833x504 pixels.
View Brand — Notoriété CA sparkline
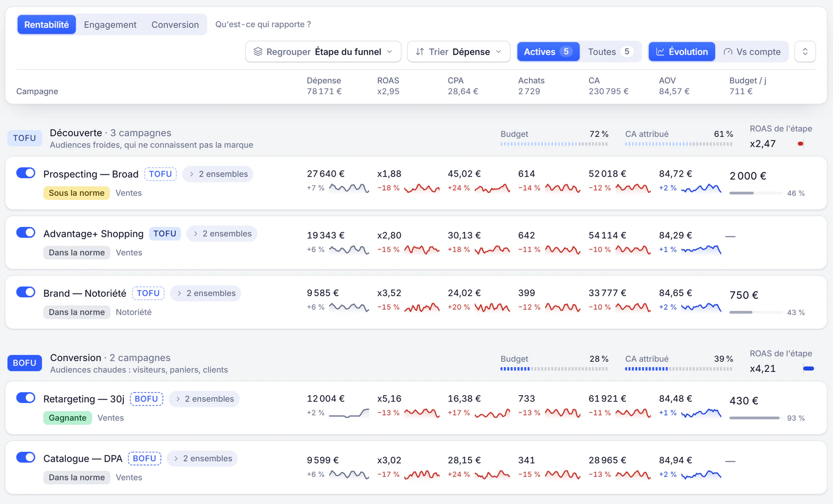coord(633,307)
